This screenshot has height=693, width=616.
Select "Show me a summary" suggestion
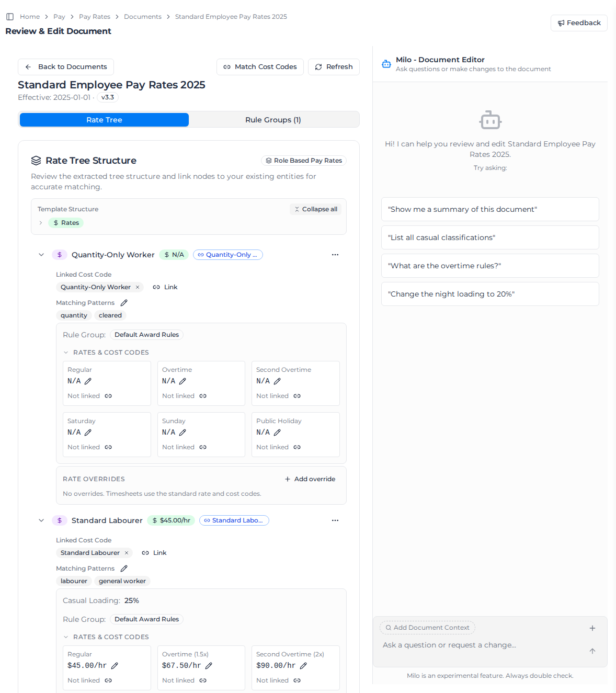pos(490,209)
